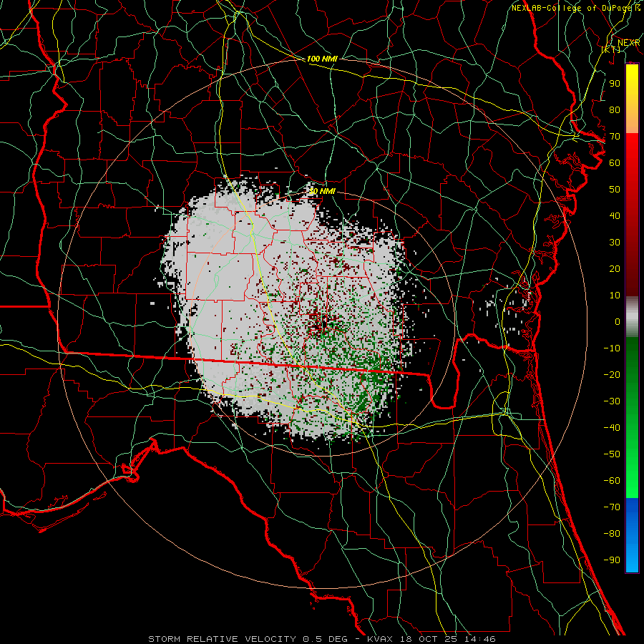
Task: Click the "-50" scale label
Action: (612, 454)
